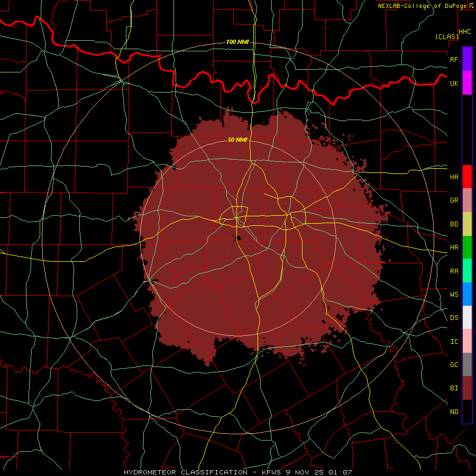Pick the WS blue legend swatch
This screenshot has width=476, height=476.
point(467,294)
